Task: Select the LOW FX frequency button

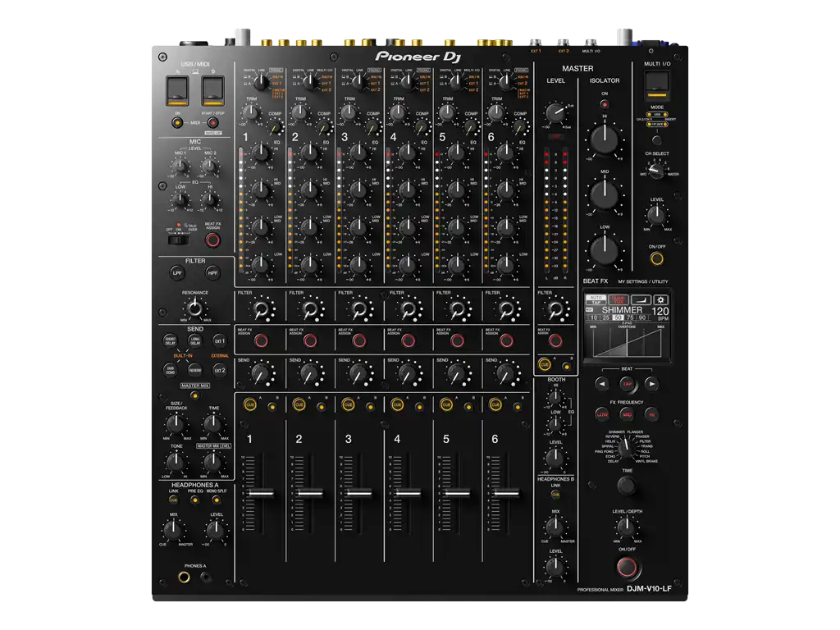Action: [x=602, y=413]
